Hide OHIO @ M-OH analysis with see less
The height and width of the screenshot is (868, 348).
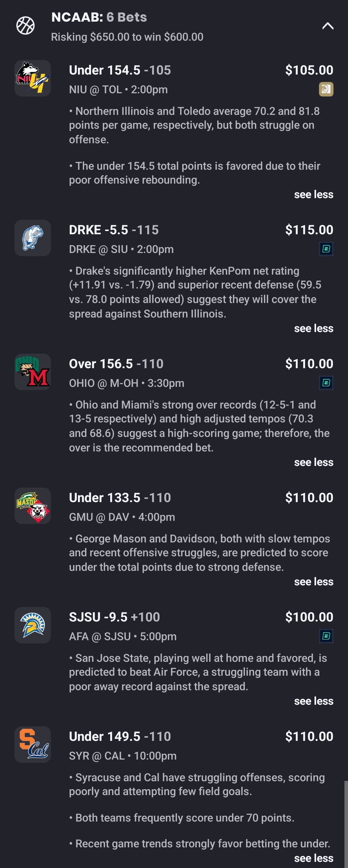[313, 462]
